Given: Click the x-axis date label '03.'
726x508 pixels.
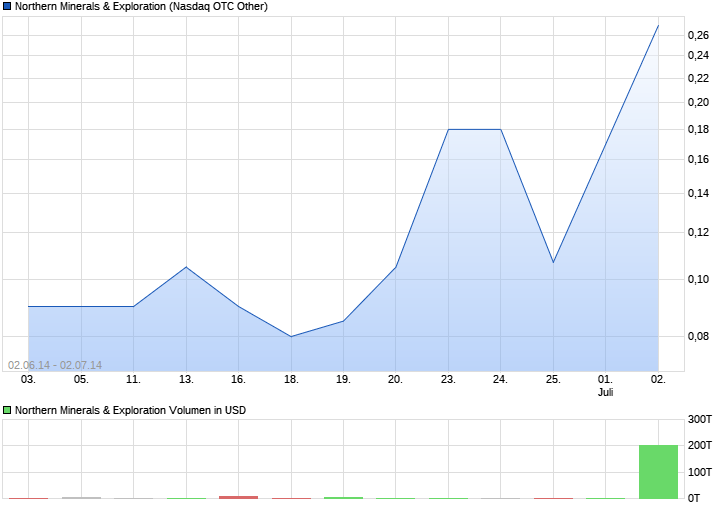Looking at the screenshot, I should (28, 380).
